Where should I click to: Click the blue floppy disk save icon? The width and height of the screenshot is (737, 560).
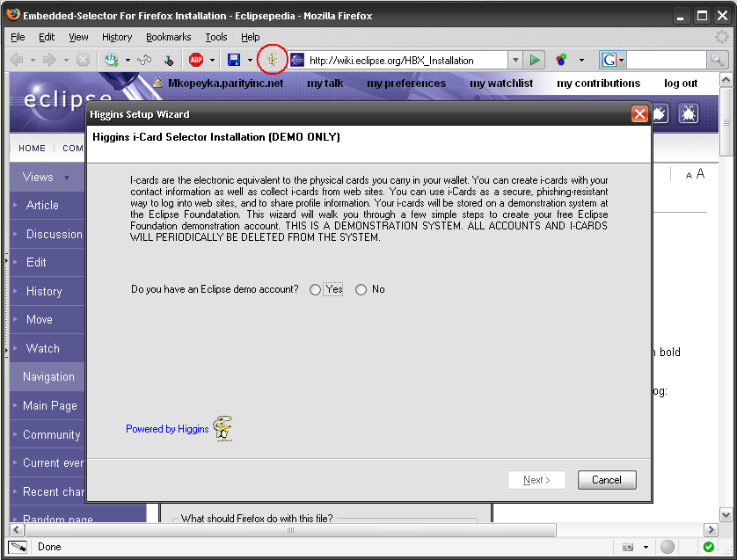pos(234,60)
